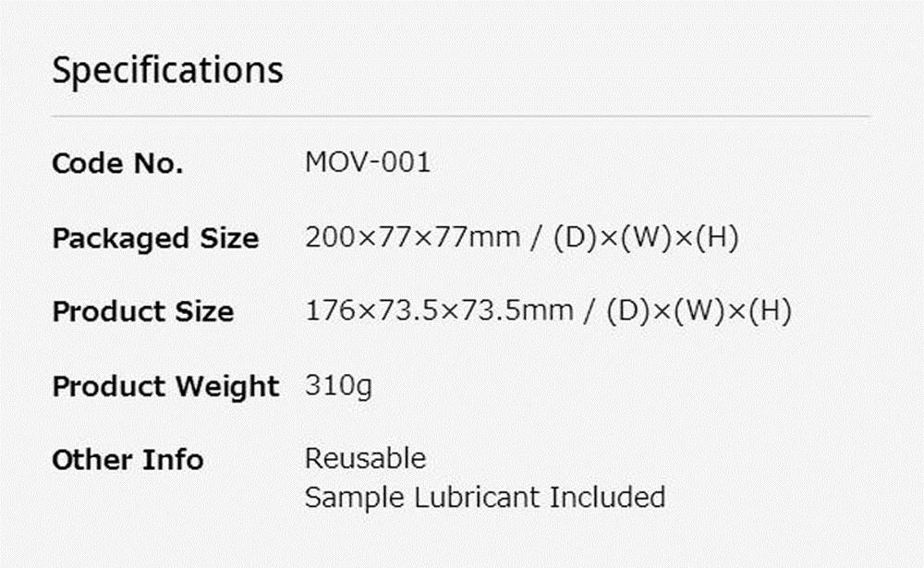Click the 176×73.5×73.5mm product dimensions text
924x568 pixels.
[x=439, y=310]
